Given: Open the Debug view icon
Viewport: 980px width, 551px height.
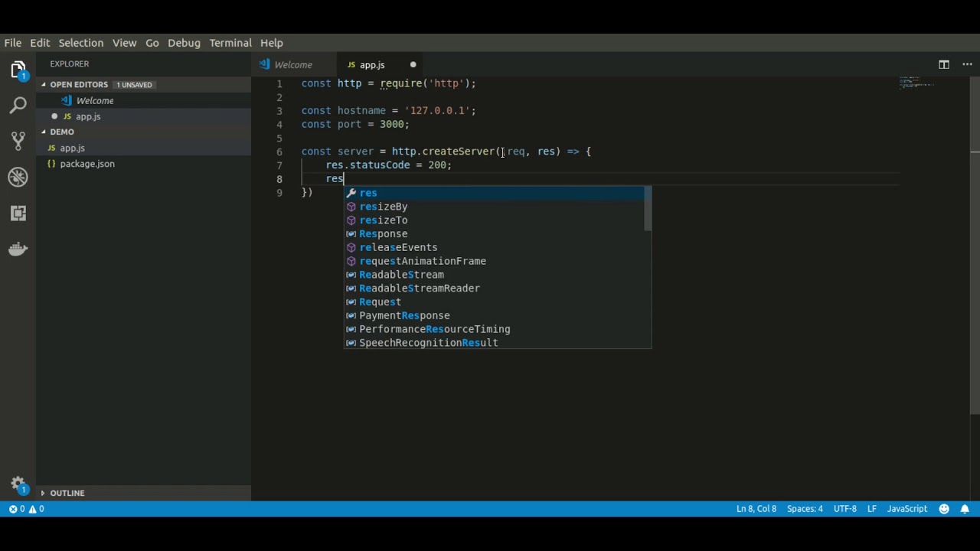Looking at the screenshot, I should tap(18, 177).
